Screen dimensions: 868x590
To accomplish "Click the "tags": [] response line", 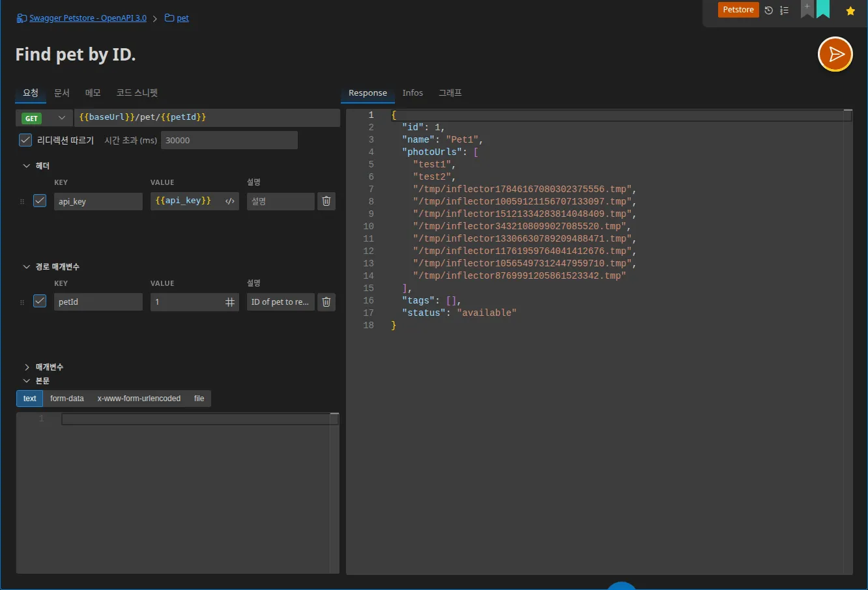I will tap(431, 301).
